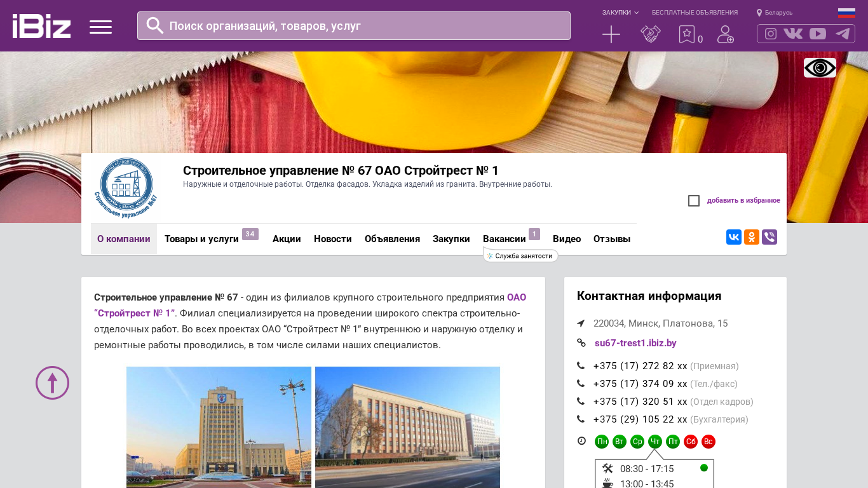Expand the ЗАКУПКИ dropdown
Screen dimensions: 868x488
pos(620,13)
